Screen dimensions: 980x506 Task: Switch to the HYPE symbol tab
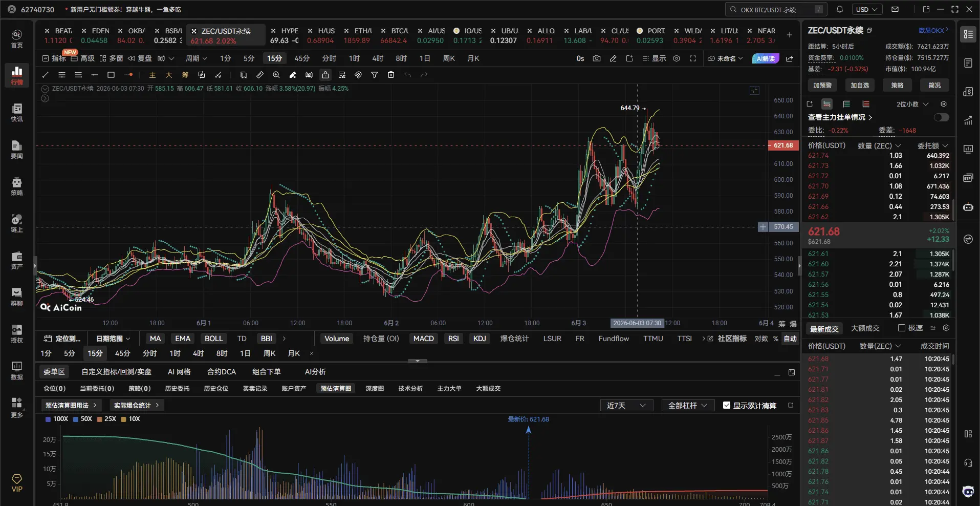coord(285,35)
